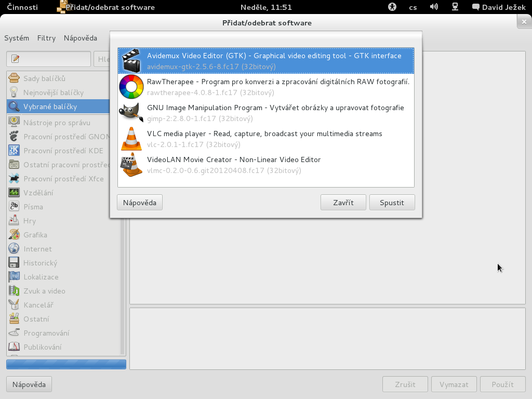Click the Historický floppy disk icon
The image size is (532, 399).
coord(14,262)
